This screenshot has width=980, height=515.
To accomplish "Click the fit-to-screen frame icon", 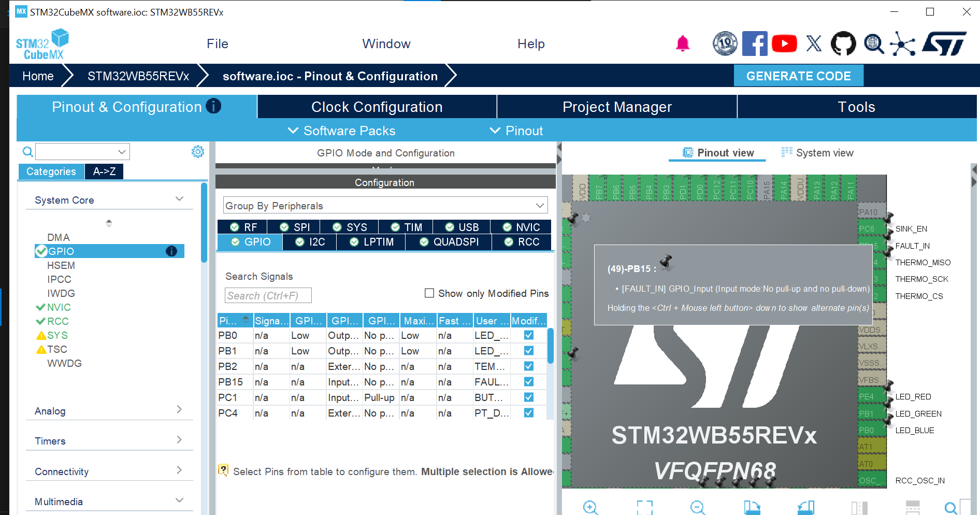I will click(x=644, y=507).
